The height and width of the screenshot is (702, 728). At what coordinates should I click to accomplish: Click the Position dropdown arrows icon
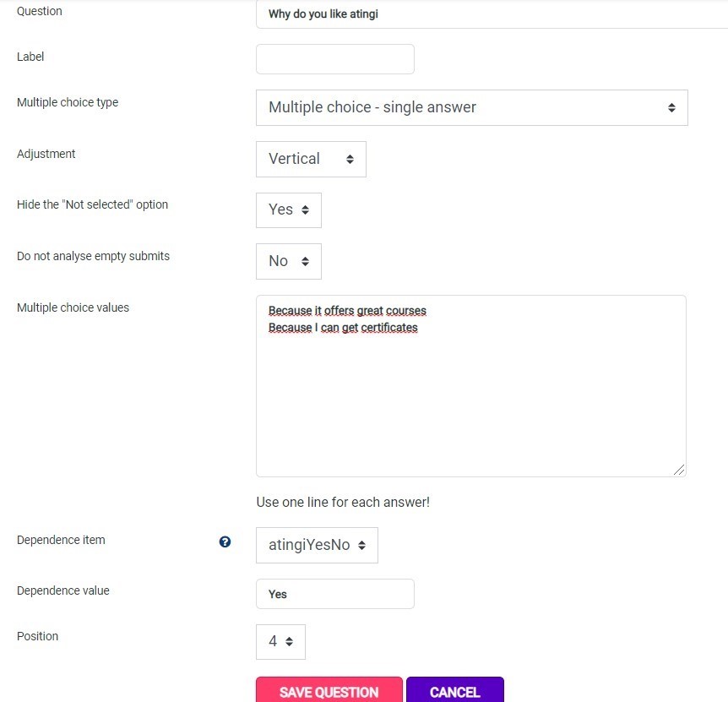tap(289, 642)
